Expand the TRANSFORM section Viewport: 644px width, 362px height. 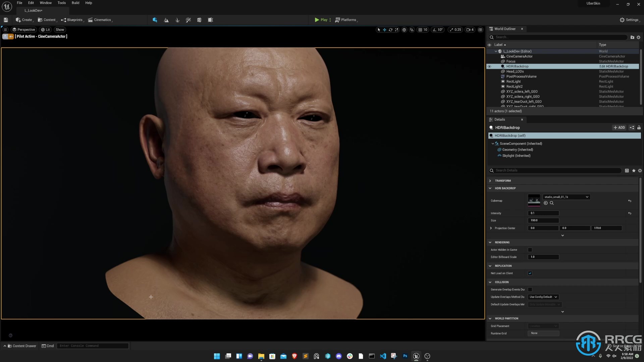coord(490,181)
